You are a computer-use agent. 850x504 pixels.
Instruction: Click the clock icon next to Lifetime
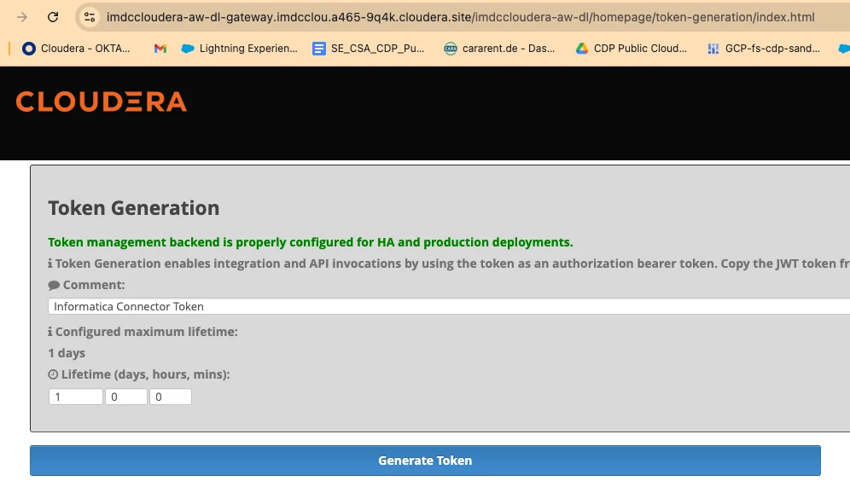coord(53,374)
